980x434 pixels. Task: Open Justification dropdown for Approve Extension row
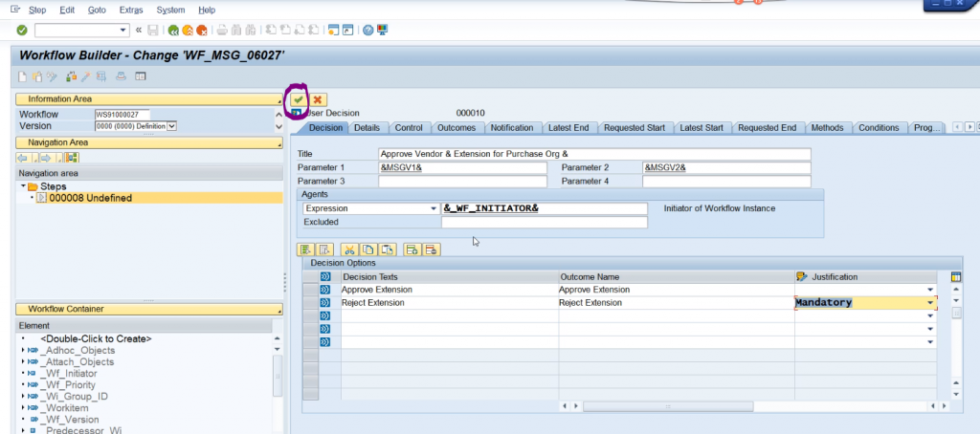(930, 290)
